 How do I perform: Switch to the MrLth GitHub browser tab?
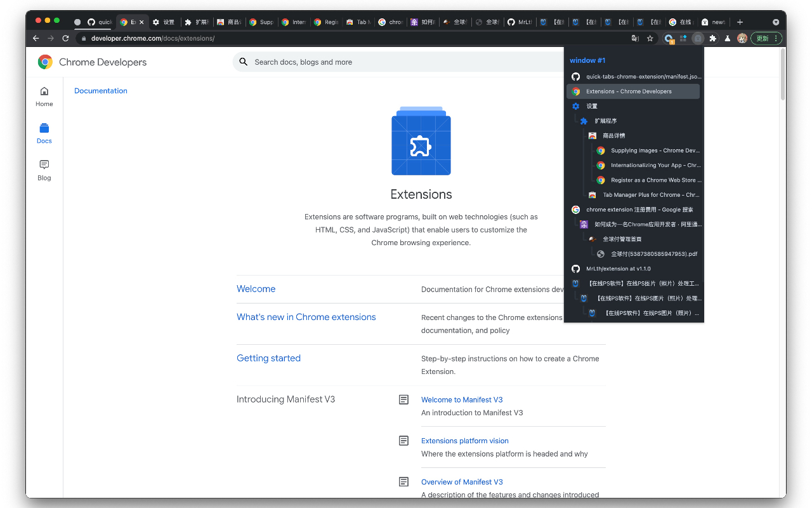coord(519,22)
